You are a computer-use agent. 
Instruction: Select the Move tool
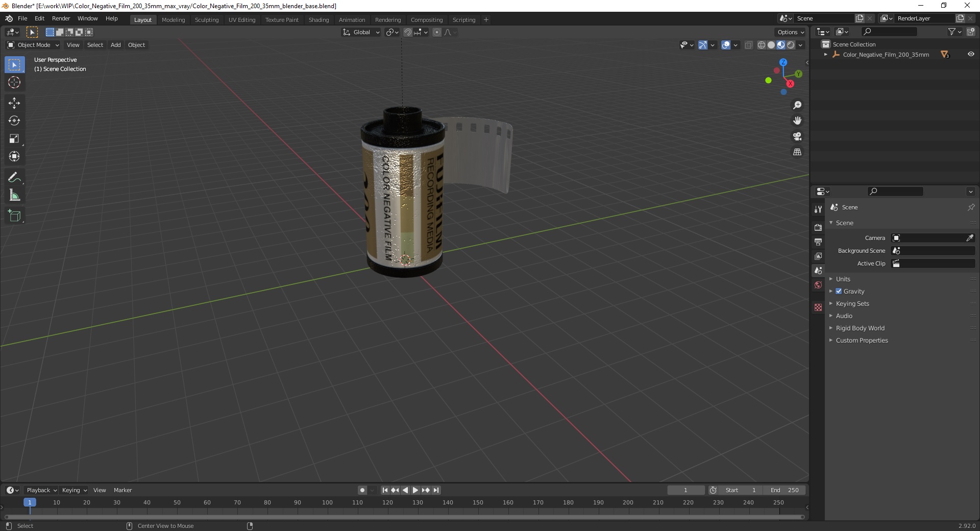[14, 103]
